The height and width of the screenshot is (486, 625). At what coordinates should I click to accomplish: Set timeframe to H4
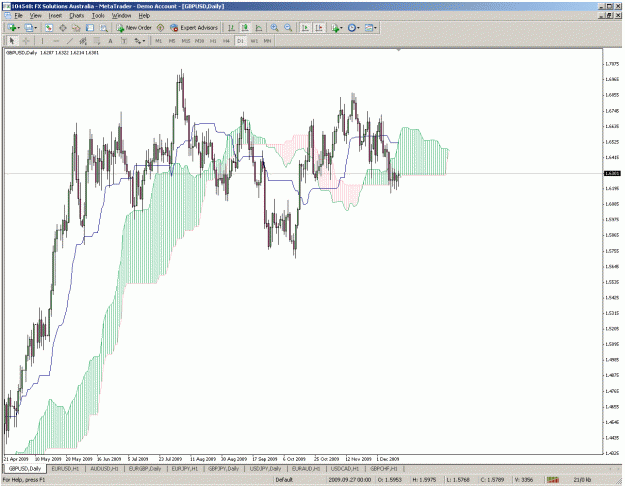pyautogui.click(x=226, y=41)
